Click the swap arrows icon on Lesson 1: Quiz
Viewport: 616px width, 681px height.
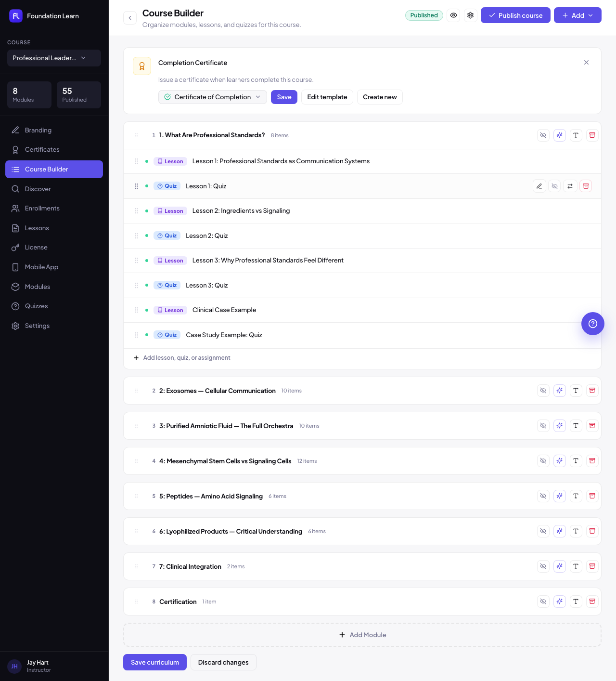(570, 186)
